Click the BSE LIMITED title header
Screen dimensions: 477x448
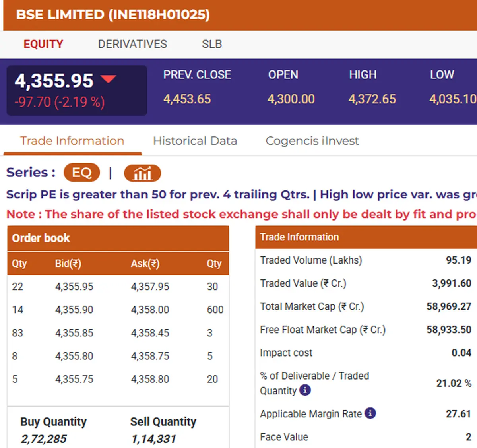coord(113,15)
